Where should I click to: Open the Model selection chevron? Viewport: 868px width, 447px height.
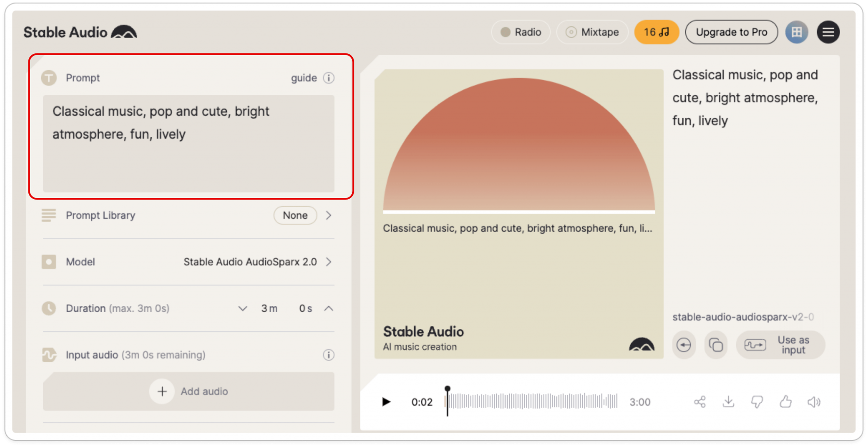[328, 262]
